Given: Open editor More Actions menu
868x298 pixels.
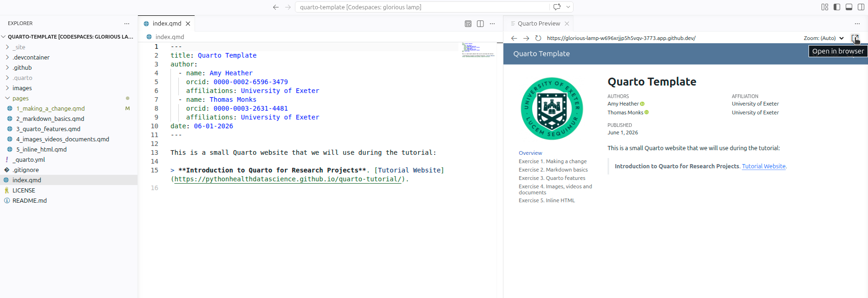Looking at the screenshot, I should pos(492,24).
